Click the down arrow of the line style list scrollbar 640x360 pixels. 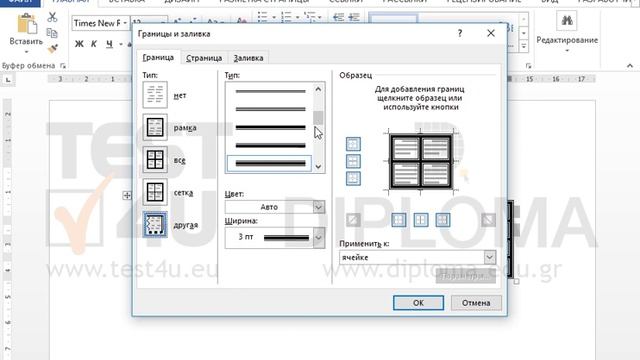tap(318, 167)
